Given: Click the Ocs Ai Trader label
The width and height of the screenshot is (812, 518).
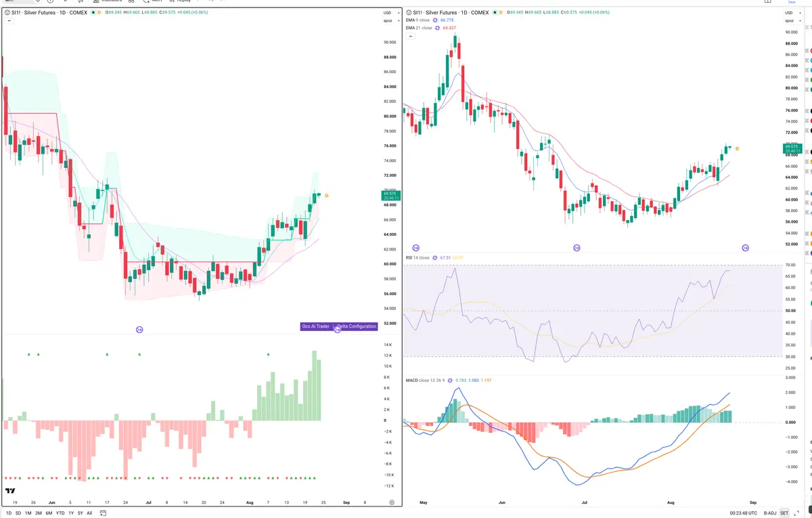Looking at the screenshot, I should click(316, 326).
